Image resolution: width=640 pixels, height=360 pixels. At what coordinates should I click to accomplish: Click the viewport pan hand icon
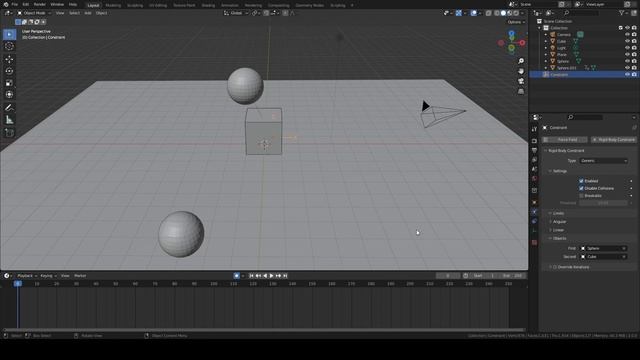pyautogui.click(x=521, y=71)
